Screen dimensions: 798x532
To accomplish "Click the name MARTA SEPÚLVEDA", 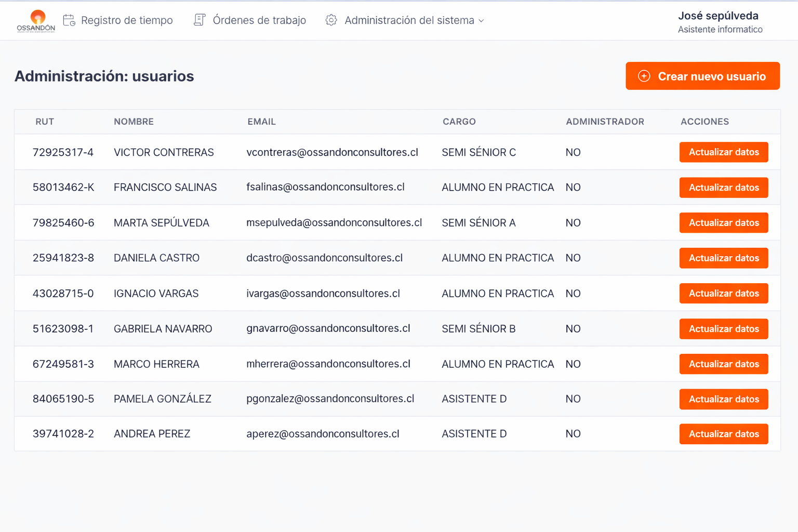I will pos(162,223).
